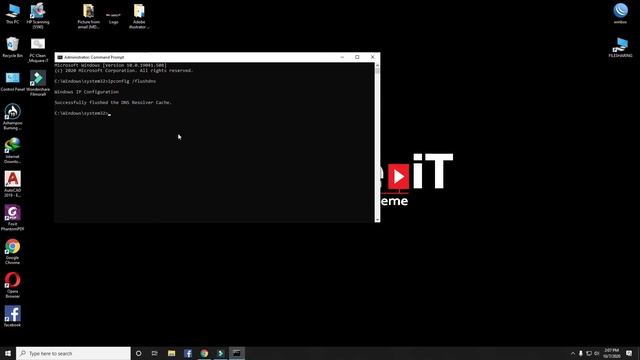Expand hidden system tray icons

(x=573, y=353)
